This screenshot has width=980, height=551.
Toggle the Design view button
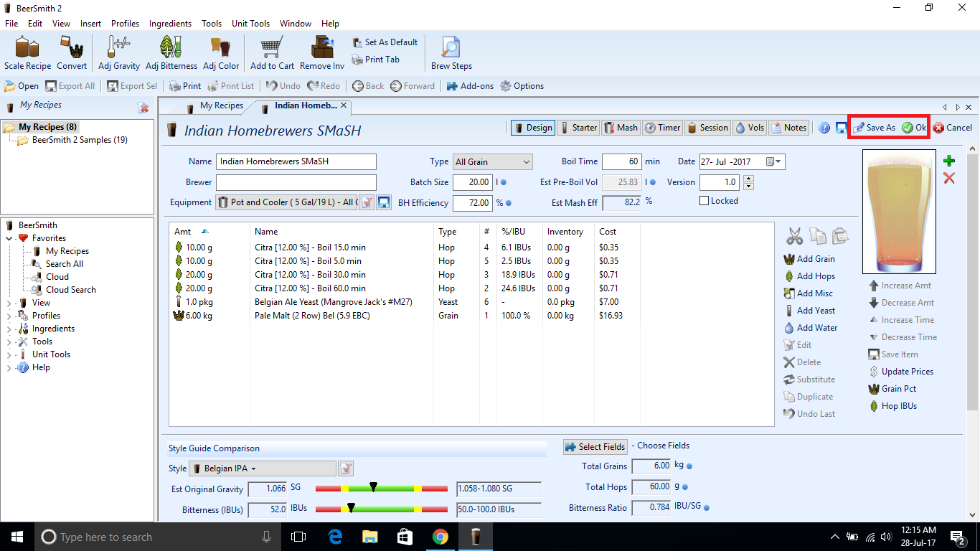click(x=533, y=128)
